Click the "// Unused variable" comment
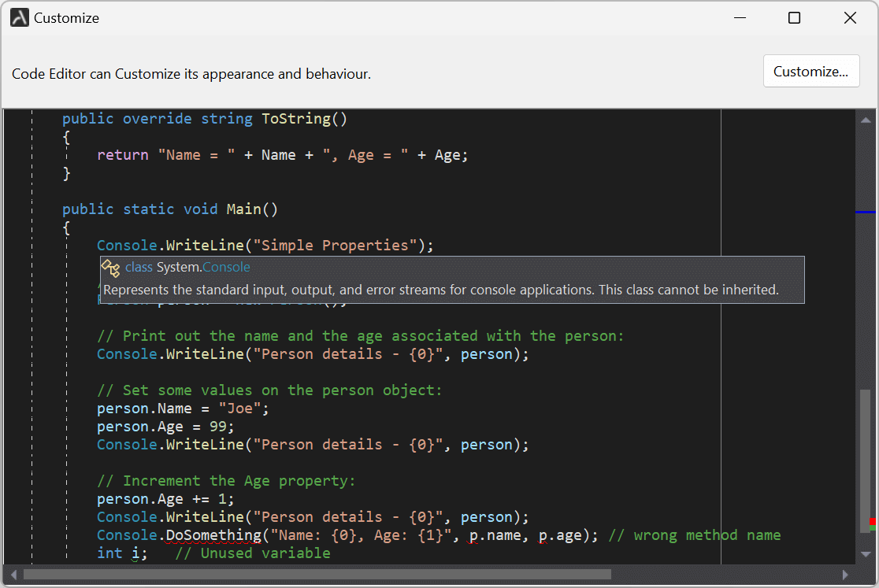Image resolution: width=879 pixels, height=588 pixels. click(x=253, y=553)
